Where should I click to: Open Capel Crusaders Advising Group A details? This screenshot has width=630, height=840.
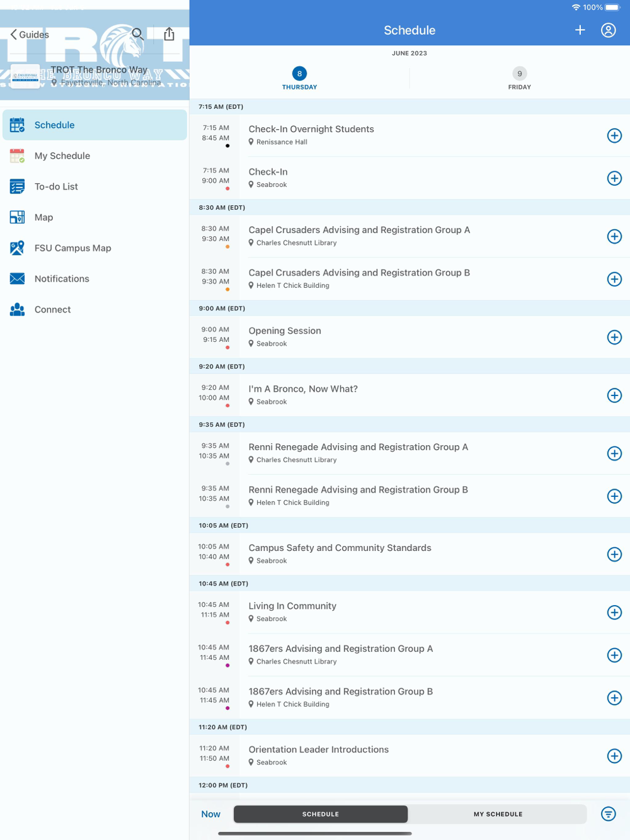(x=409, y=236)
